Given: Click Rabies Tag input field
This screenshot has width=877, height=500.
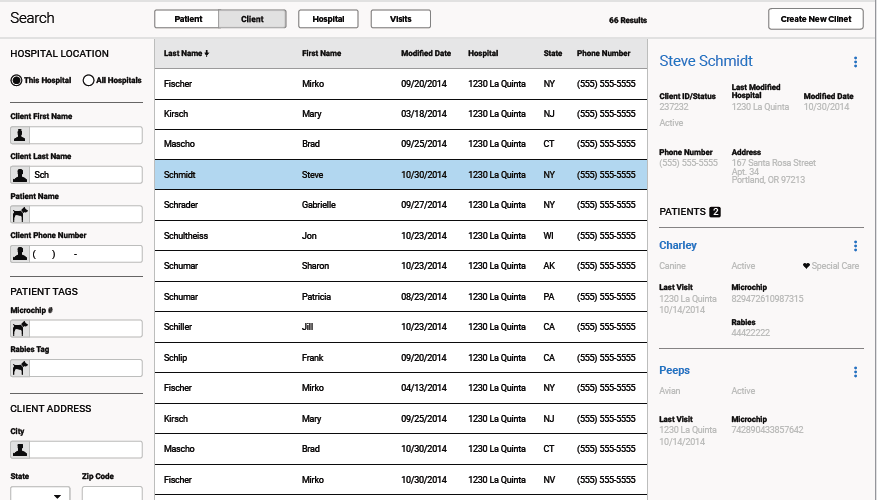Looking at the screenshot, I should 86,368.
